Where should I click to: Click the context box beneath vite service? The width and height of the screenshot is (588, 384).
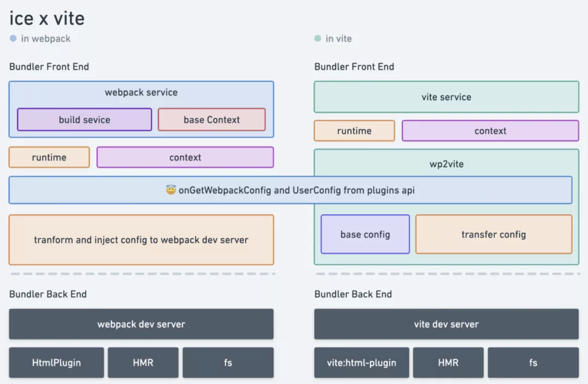click(490, 130)
